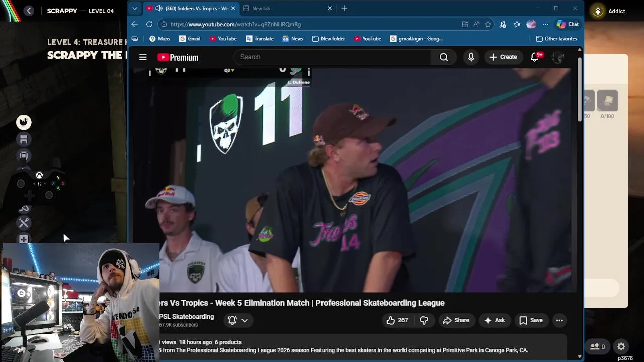
Task: Expand the subscription notification chevron
Action: pos(245,320)
